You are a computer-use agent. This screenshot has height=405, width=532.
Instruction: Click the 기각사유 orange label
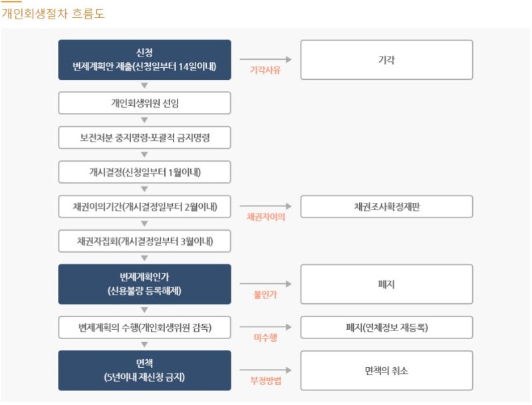point(265,70)
